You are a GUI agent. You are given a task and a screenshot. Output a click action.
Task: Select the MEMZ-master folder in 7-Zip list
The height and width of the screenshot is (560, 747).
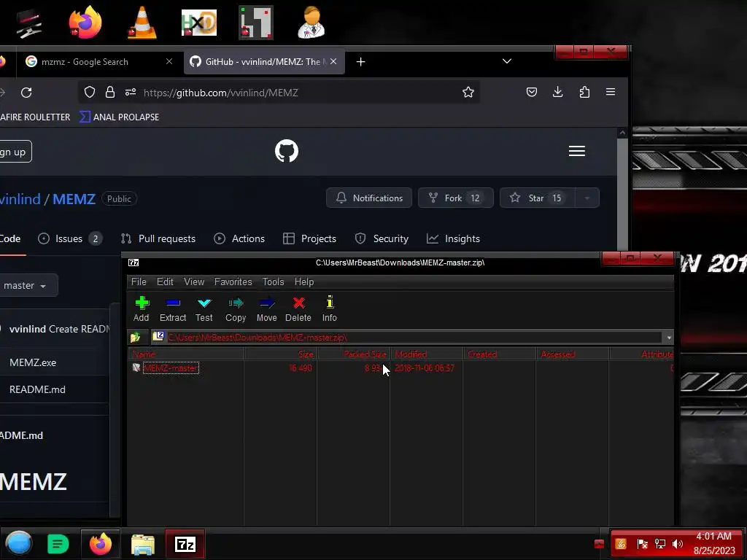(171, 368)
